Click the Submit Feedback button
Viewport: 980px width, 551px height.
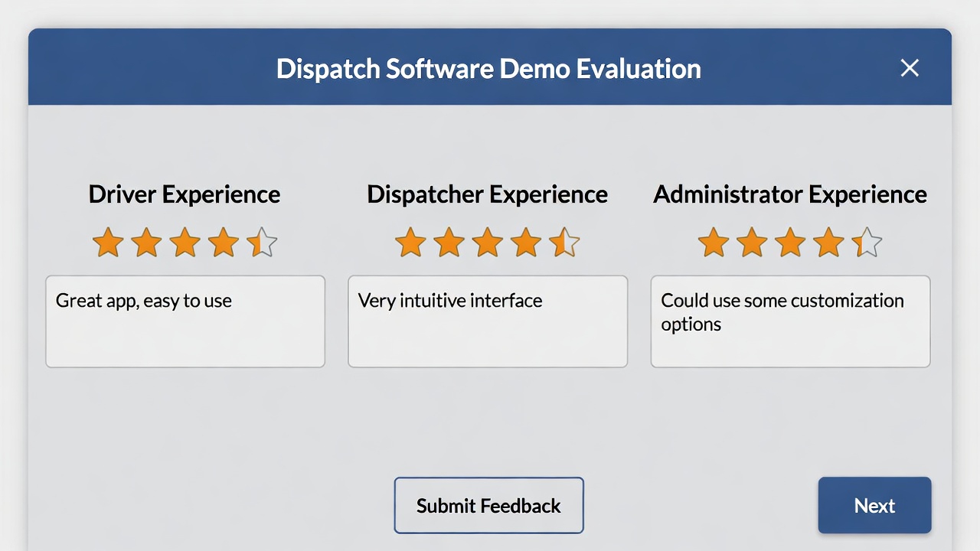click(x=488, y=505)
